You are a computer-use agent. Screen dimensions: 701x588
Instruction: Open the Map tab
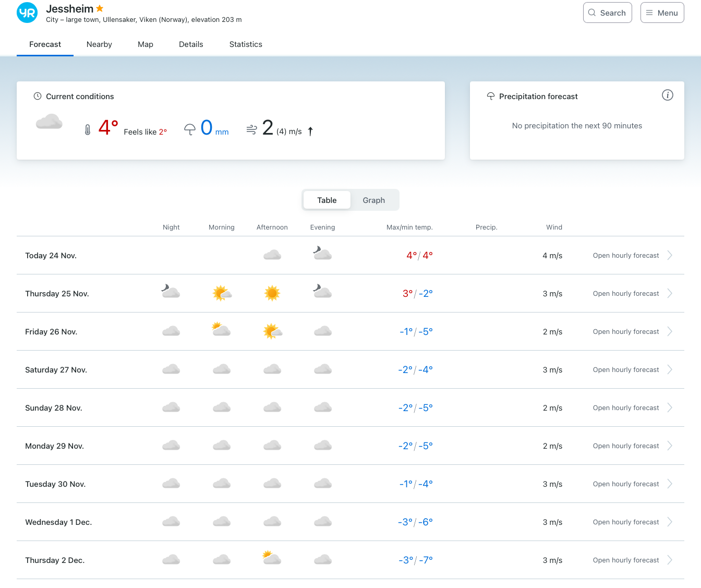point(146,44)
